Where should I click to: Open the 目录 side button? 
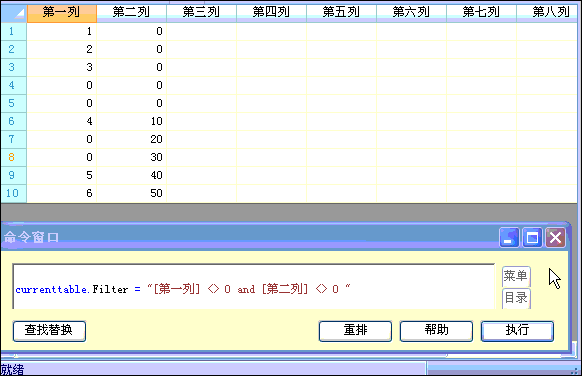pos(516,298)
